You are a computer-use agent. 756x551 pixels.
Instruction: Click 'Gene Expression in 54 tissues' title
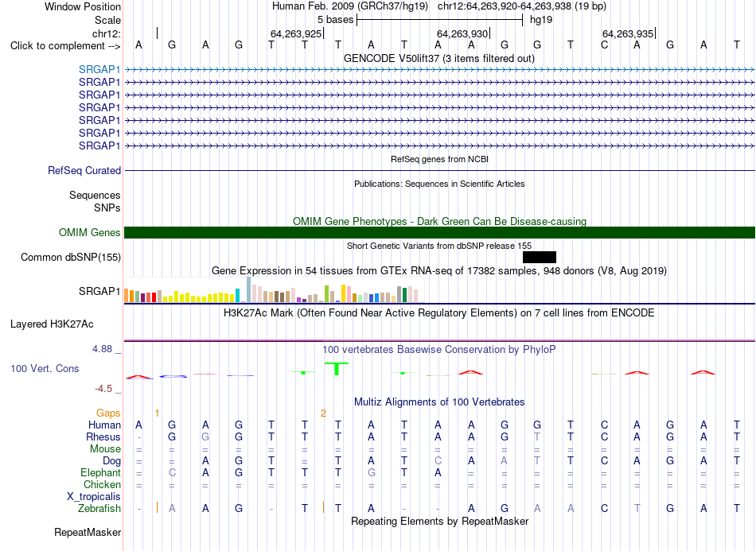tap(439, 270)
